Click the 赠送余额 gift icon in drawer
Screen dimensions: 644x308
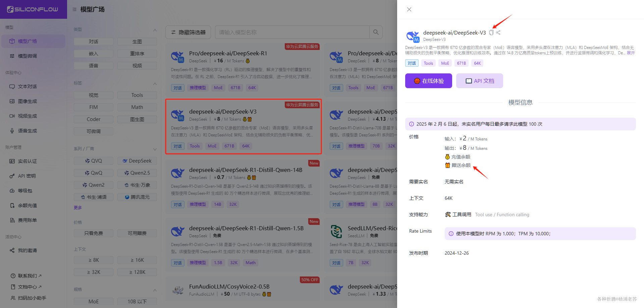click(x=447, y=165)
